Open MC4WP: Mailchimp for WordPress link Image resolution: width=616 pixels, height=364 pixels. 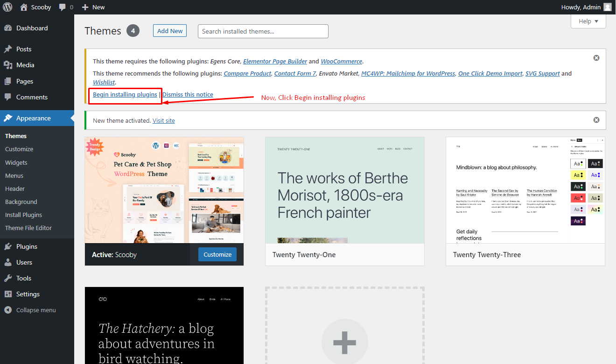point(408,73)
